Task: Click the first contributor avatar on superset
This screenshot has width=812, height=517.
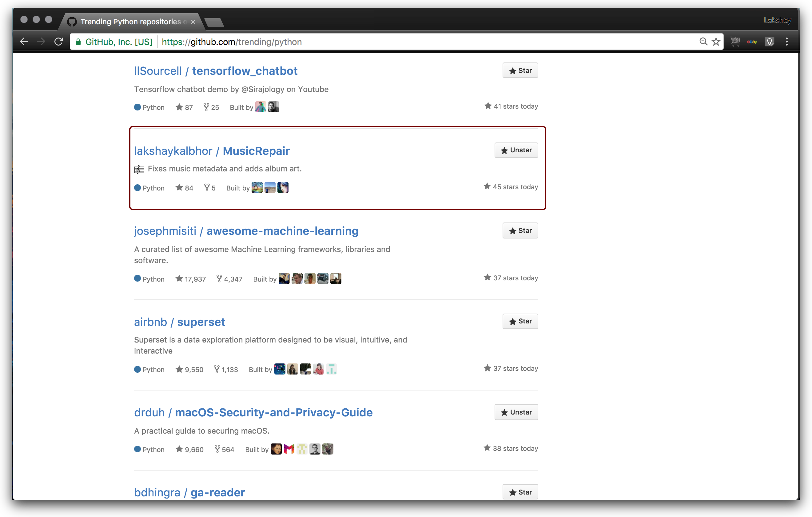Action: [x=280, y=369]
